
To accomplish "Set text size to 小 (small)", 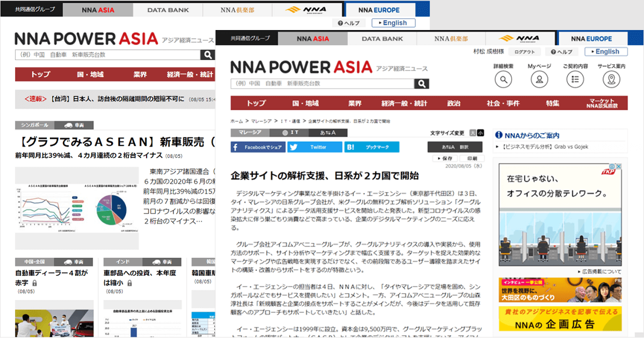I will click(x=480, y=133).
